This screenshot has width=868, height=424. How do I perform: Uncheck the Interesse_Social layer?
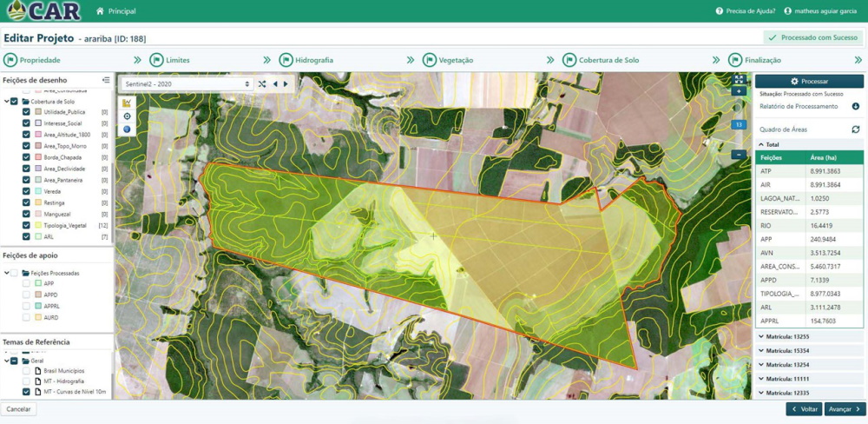[26, 123]
